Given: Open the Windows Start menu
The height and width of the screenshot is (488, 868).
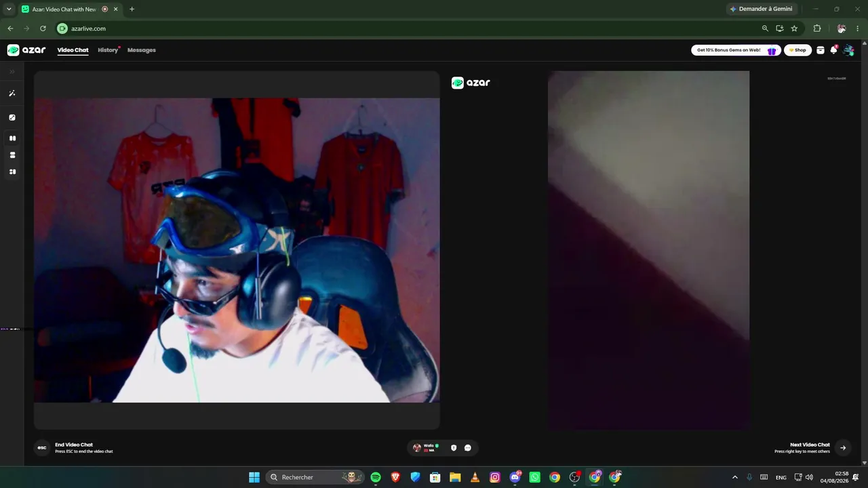Looking at the screenshot, I should click(254, 477).
